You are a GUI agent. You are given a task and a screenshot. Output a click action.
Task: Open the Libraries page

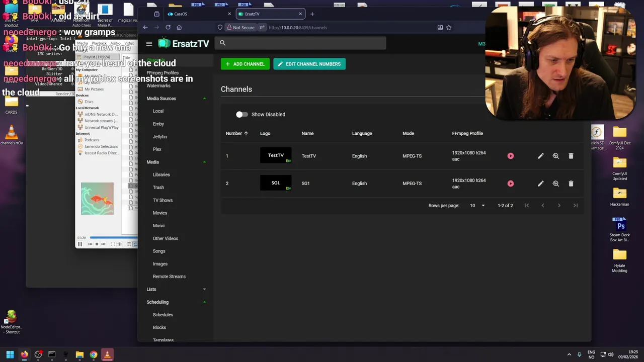coord(161,175)
